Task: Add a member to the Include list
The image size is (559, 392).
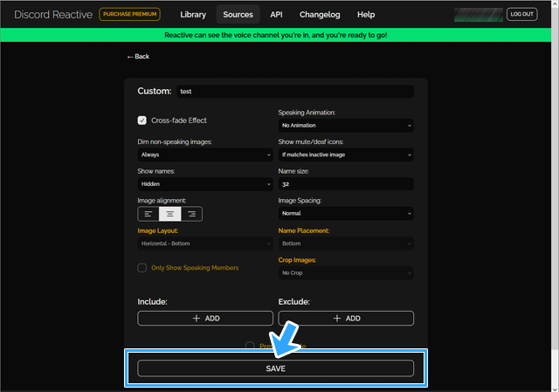Action: 205,319
